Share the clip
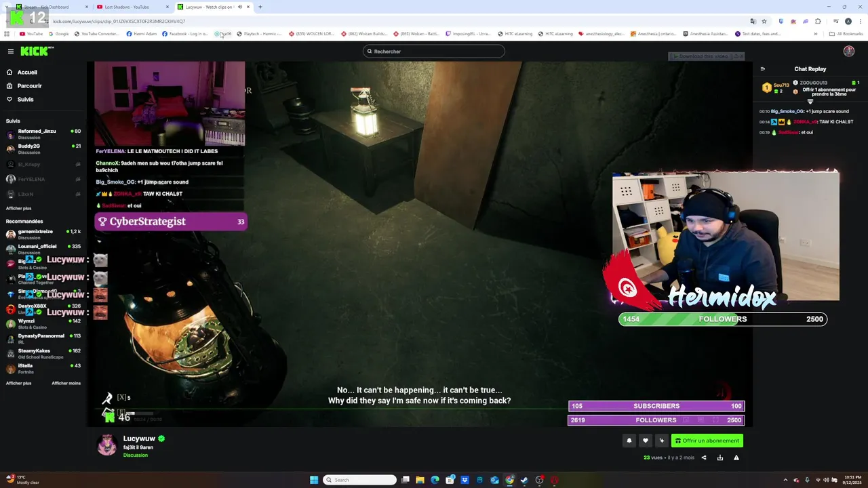868x488 pixels. [x=703, y=457]
